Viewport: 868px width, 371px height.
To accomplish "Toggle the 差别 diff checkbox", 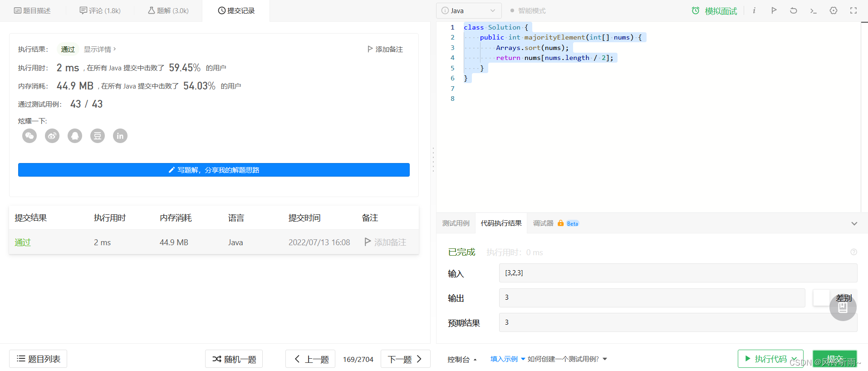I will [x=821, y=298].
